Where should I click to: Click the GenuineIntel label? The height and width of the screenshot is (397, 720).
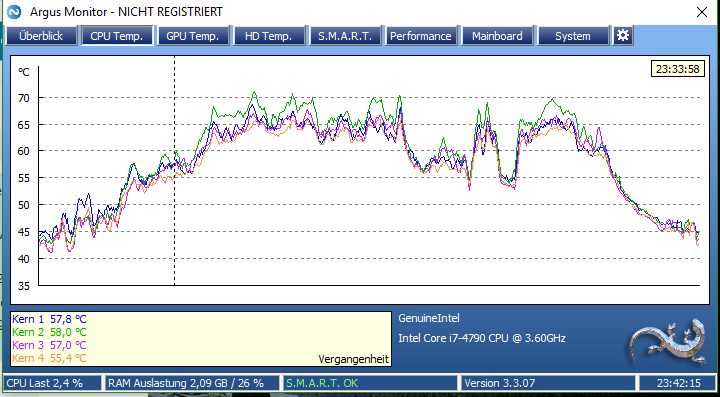tap(429, 318)
